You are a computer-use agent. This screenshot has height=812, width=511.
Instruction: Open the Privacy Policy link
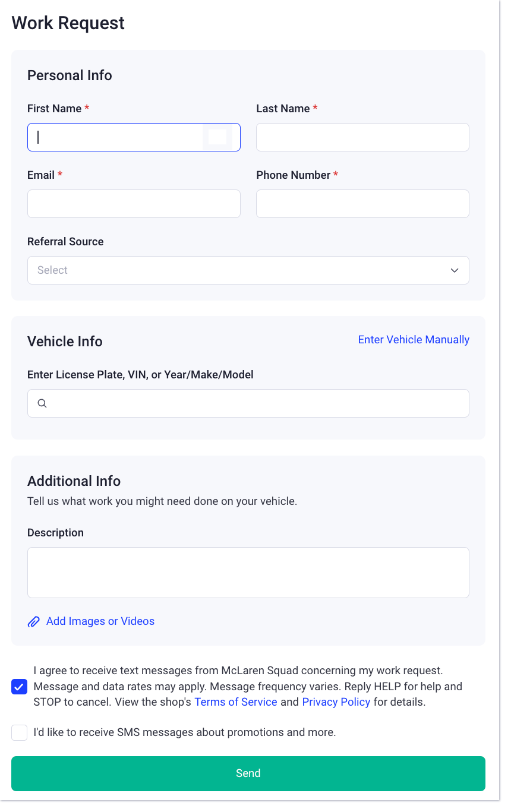(336, 702)
